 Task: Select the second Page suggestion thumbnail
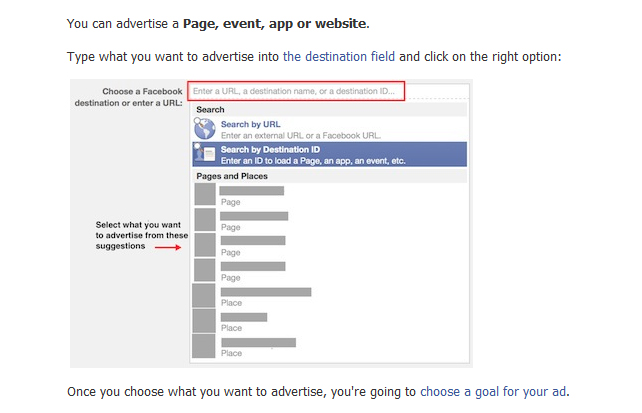coord(205,220)
